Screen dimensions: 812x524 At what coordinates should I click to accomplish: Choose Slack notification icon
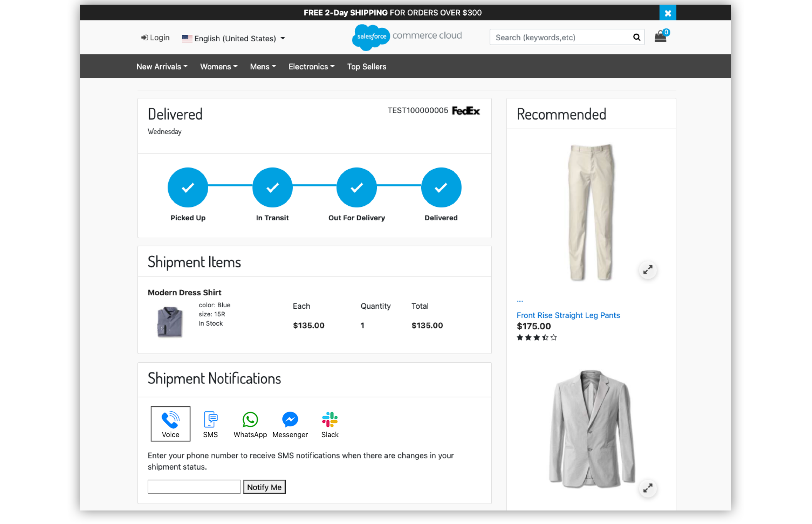click(x=330, y=424)
